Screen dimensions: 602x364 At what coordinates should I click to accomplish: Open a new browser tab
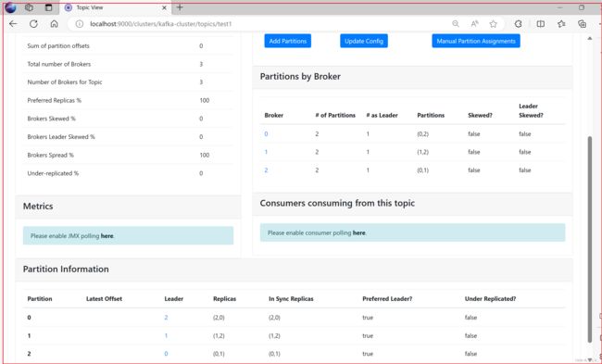tap(180, 7)
